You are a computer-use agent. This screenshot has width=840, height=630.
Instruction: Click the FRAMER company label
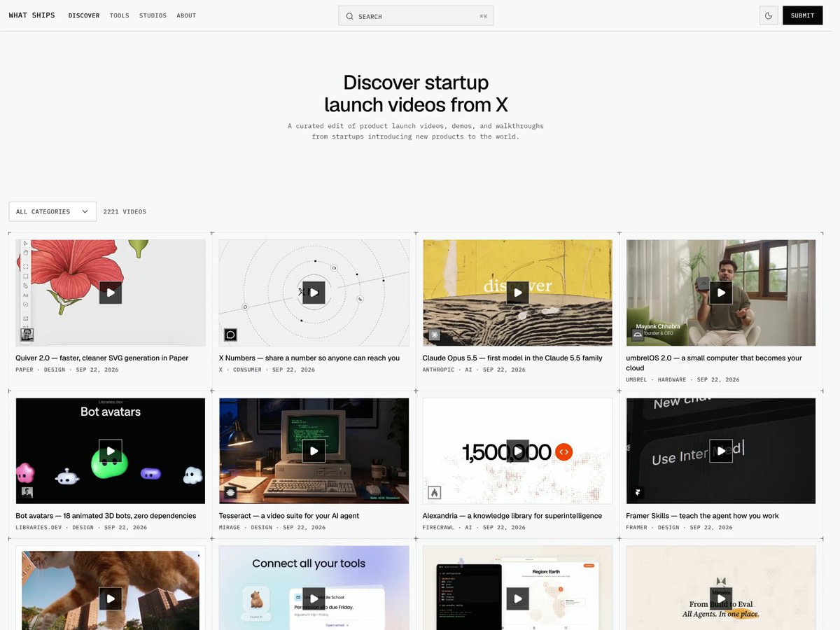pyautogui.click(x=637, y=527)
